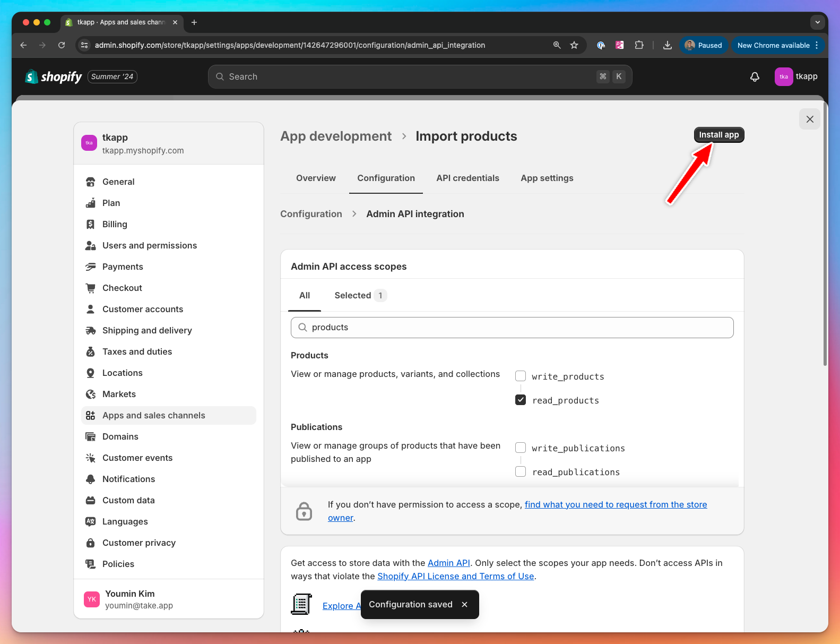Close the settings overlay

[810, 119]
